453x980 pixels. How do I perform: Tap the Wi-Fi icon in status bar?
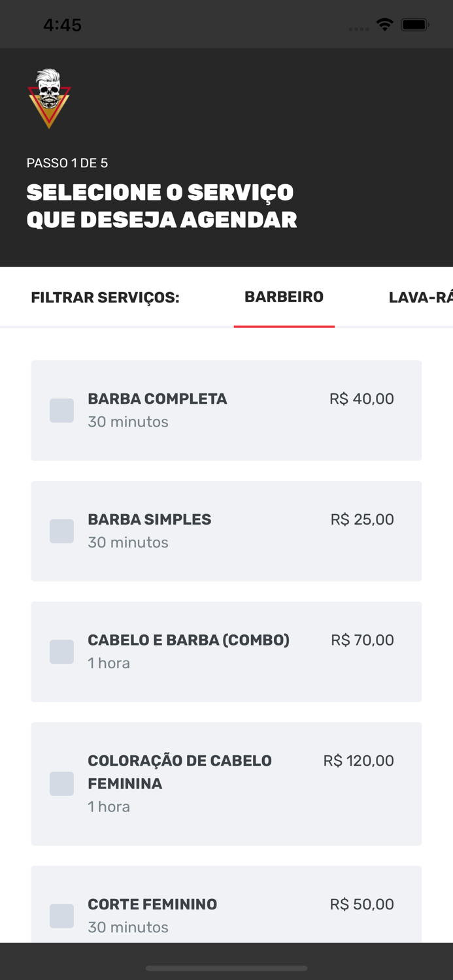(x=384, y=24)
